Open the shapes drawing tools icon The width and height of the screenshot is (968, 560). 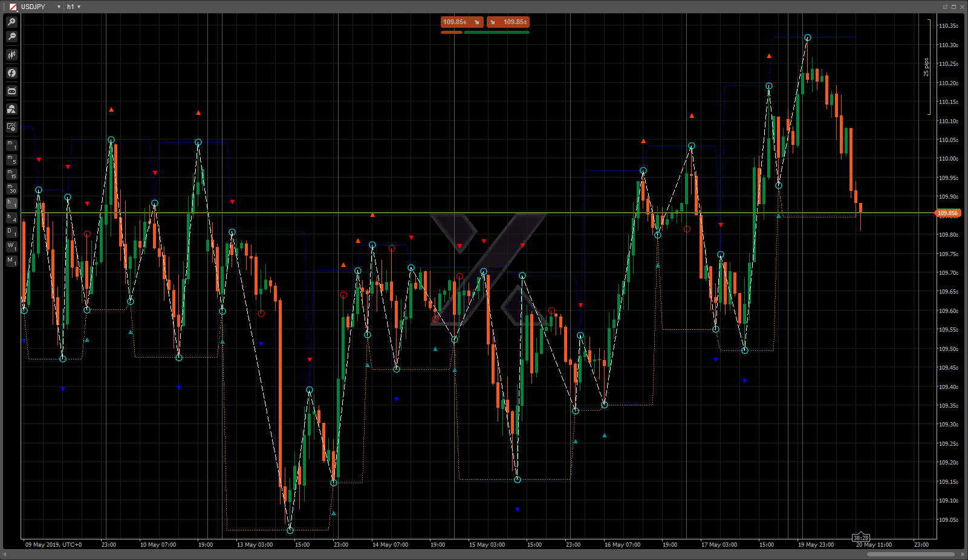coord(11,109)
